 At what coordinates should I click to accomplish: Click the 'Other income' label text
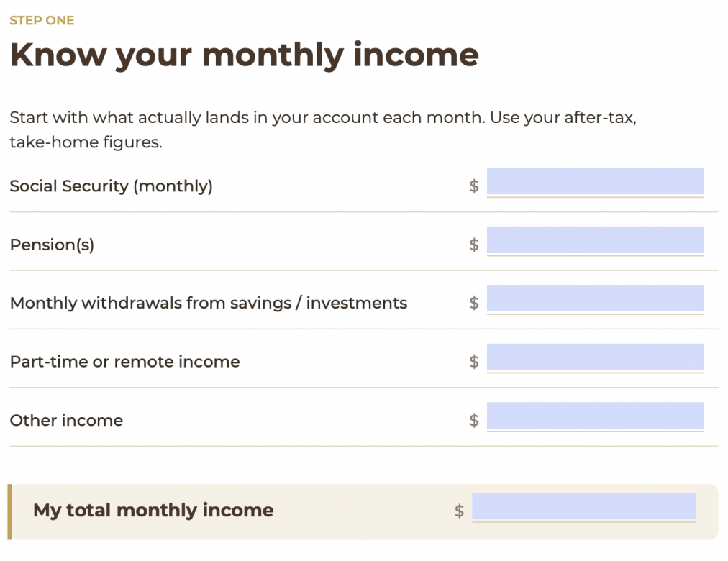tap(66, 421)
